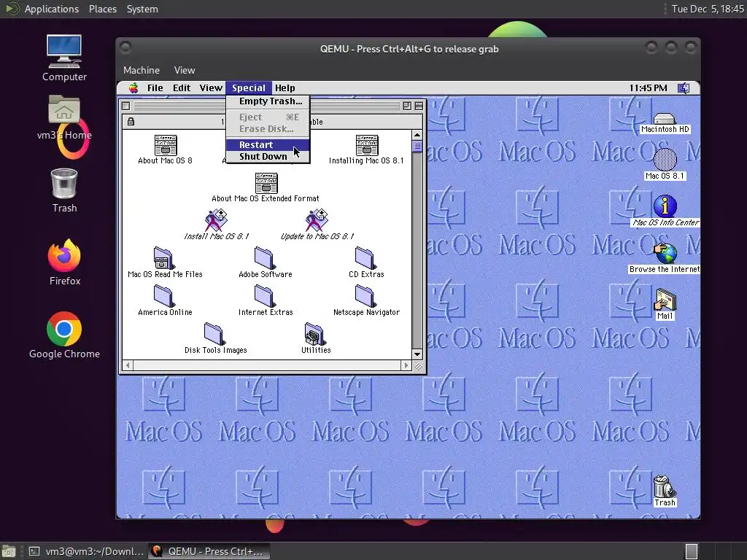The image size is (747, 560).
Task: Open the Apple menu icon
Action: tap(134, 87)
